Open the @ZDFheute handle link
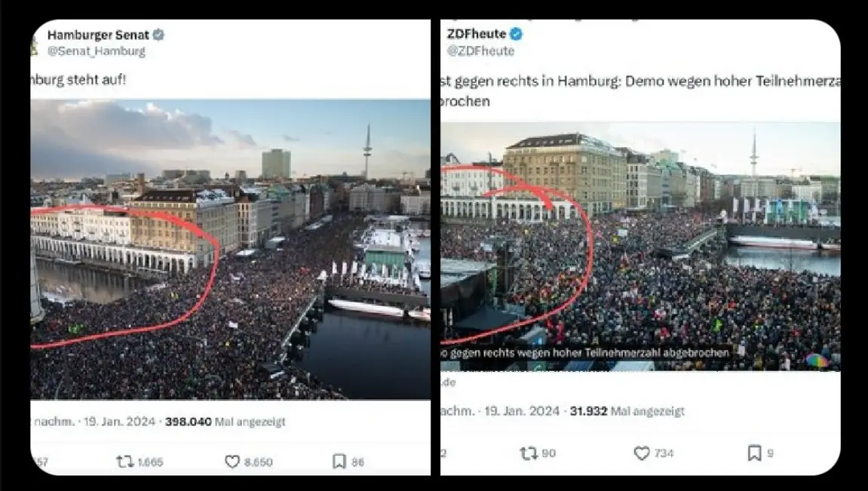Viewport: 868px width, 491px height. [480, 51]
